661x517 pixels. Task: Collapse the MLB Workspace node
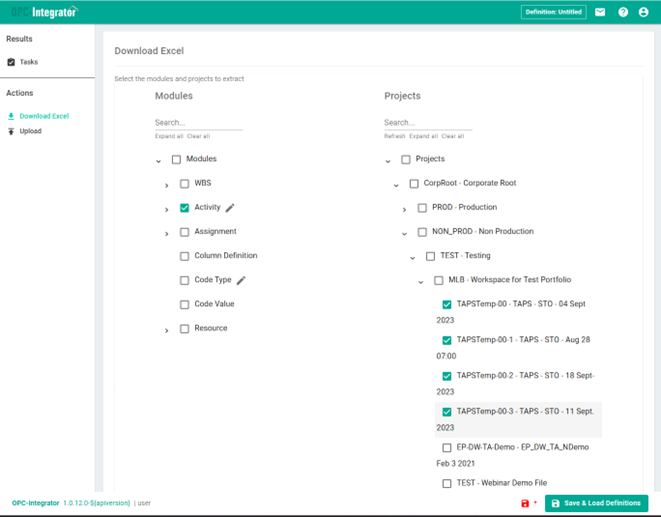(420, 282)
